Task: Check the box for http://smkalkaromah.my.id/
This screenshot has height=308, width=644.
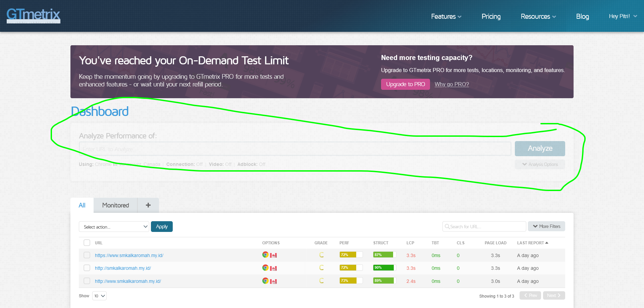Action: (x=87, y=268)
